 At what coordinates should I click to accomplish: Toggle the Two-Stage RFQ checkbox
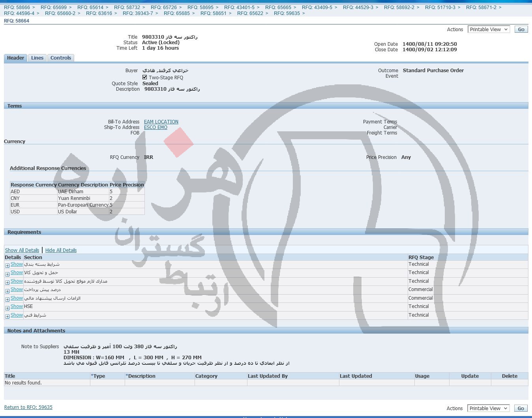[x=144, y=77]
